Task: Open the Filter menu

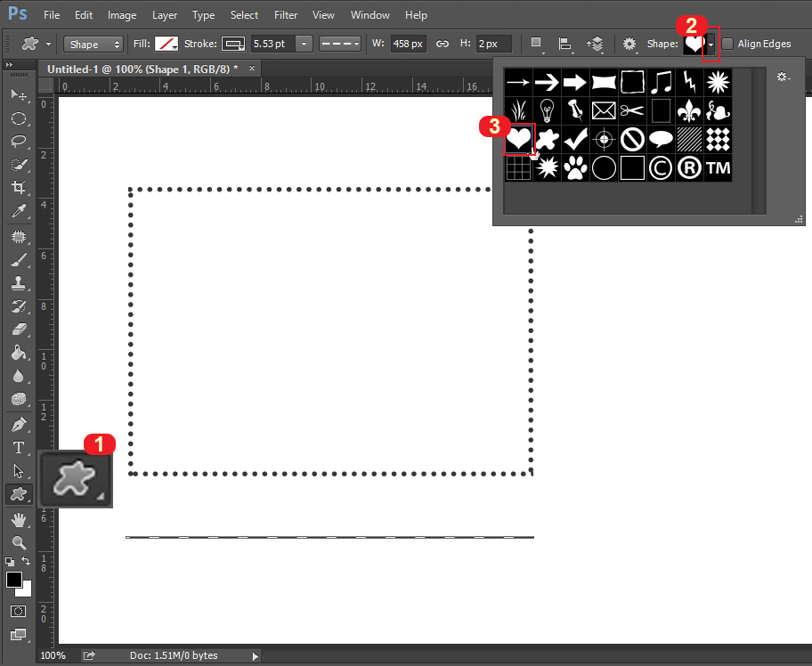Action: [286, 15]
